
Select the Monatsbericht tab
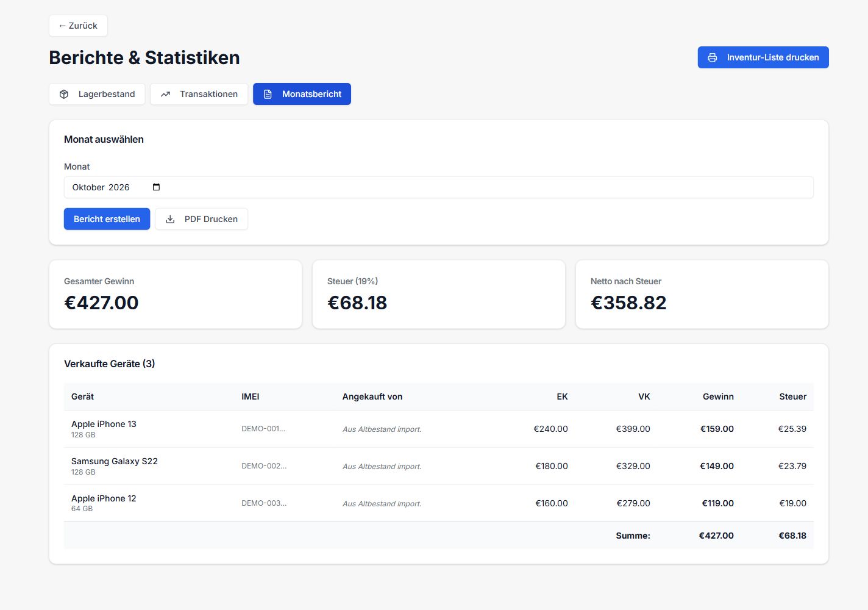pyautogui.click(x=302, y=94)
